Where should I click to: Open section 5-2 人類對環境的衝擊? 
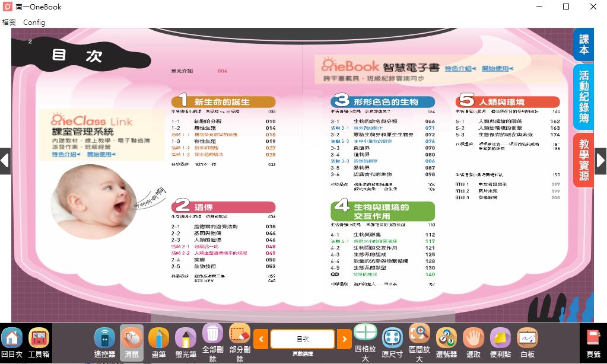[x=507, y=128]
